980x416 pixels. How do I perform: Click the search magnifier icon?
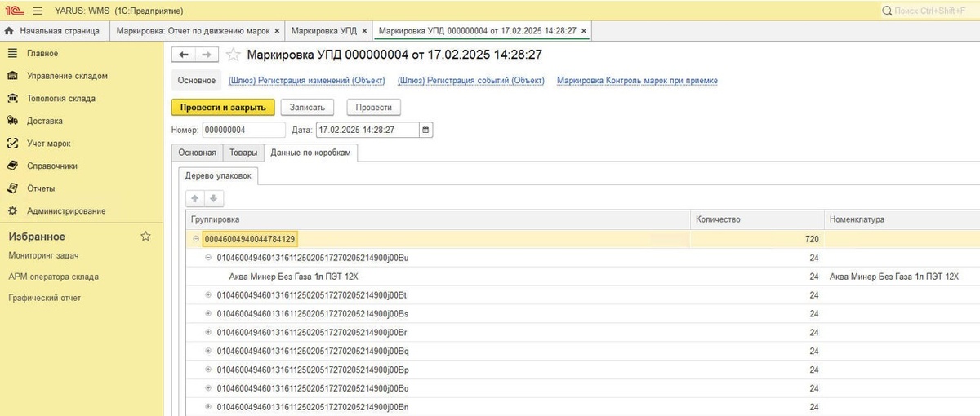[888, 11]
